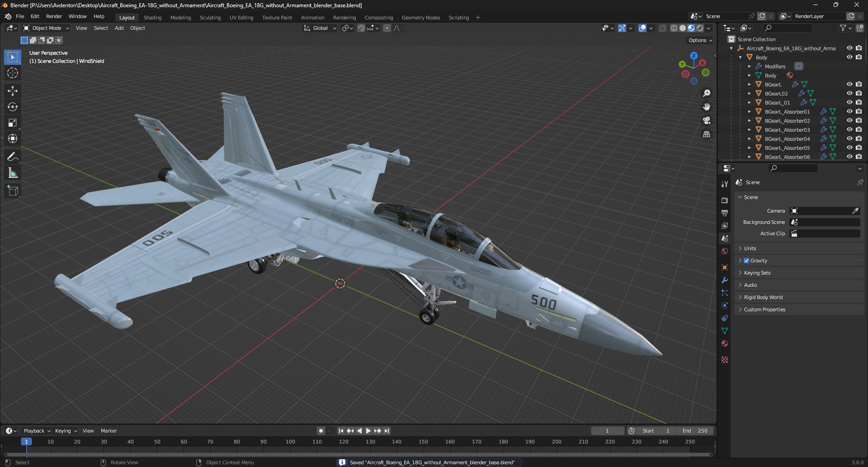Toggle X-ray view

coord(663,28)
